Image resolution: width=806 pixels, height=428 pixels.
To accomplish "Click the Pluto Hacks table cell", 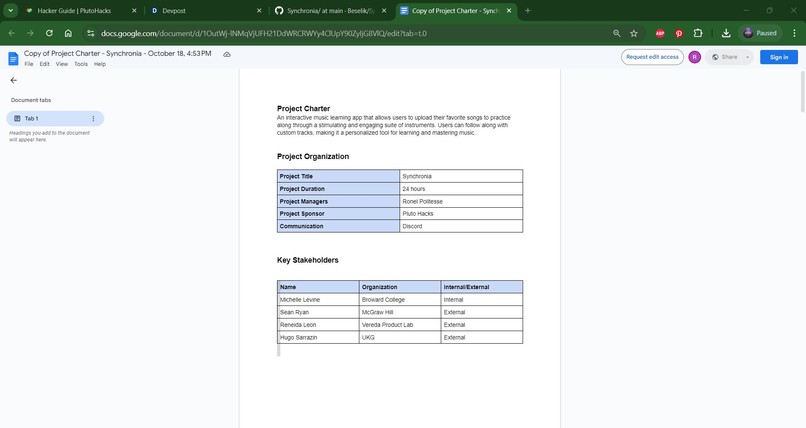I will click(x=461, y=214).
